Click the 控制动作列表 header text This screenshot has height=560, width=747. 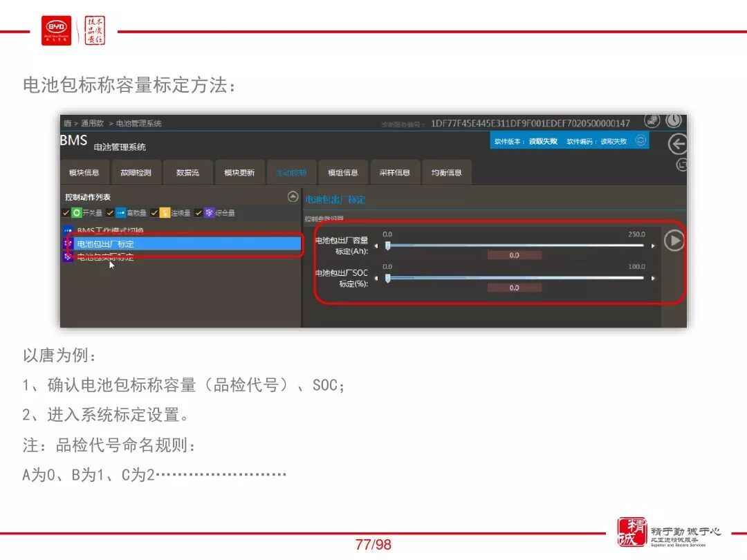point(88,196)
